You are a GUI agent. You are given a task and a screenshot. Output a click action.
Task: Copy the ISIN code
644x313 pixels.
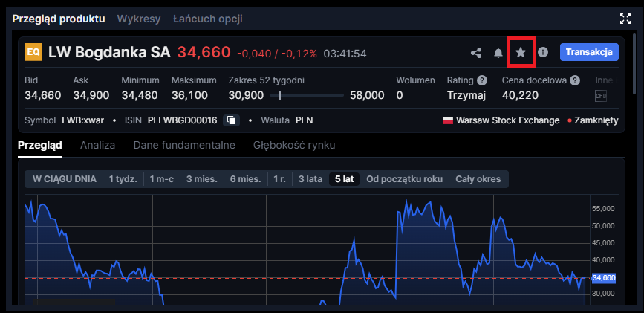(x=231, y=120)
